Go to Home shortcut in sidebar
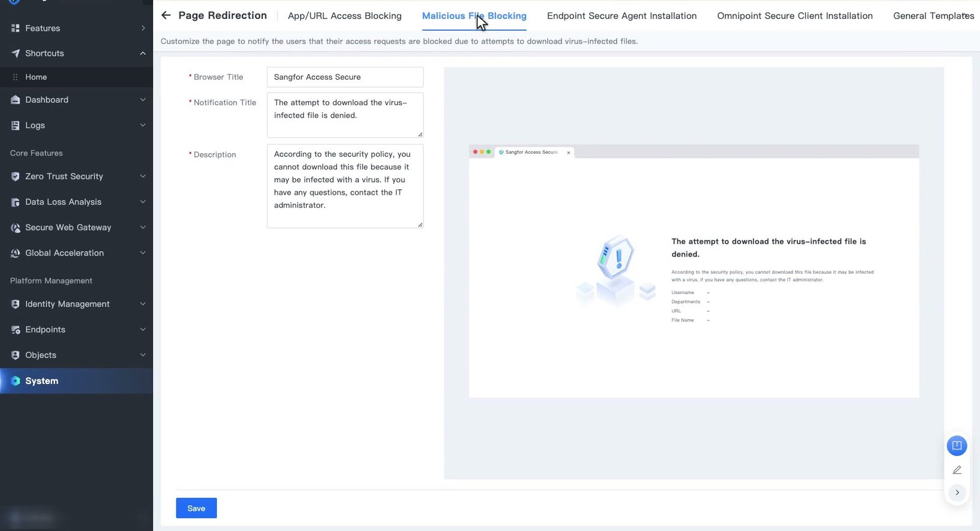 (x=77, y=77)
